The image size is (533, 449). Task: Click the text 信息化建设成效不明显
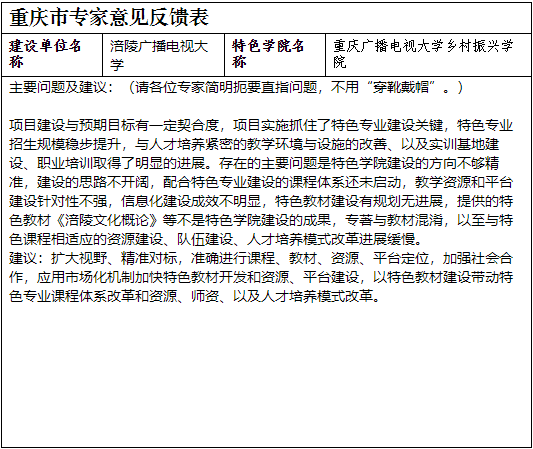(x=191, y=202)
